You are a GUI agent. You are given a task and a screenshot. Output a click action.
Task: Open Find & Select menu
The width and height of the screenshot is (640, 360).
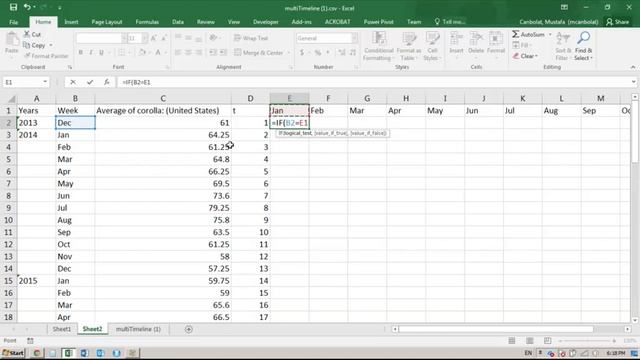point(583,46)
